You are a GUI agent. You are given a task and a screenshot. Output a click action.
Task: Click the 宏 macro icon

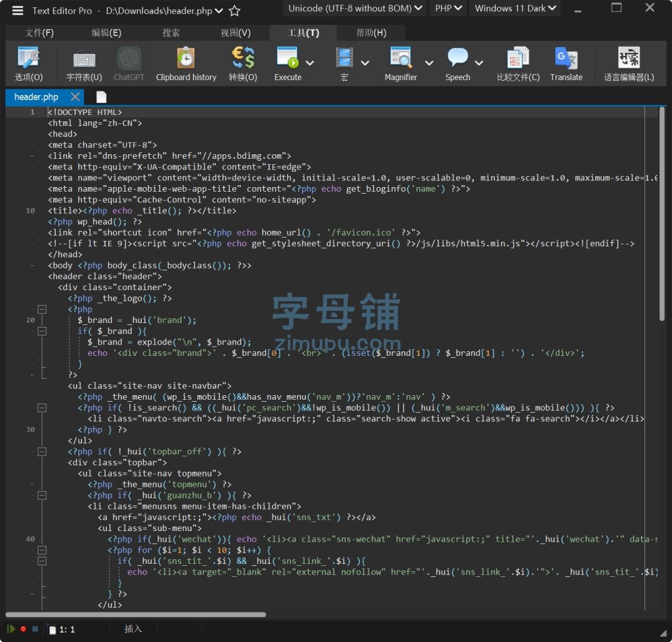coord(344,64)
